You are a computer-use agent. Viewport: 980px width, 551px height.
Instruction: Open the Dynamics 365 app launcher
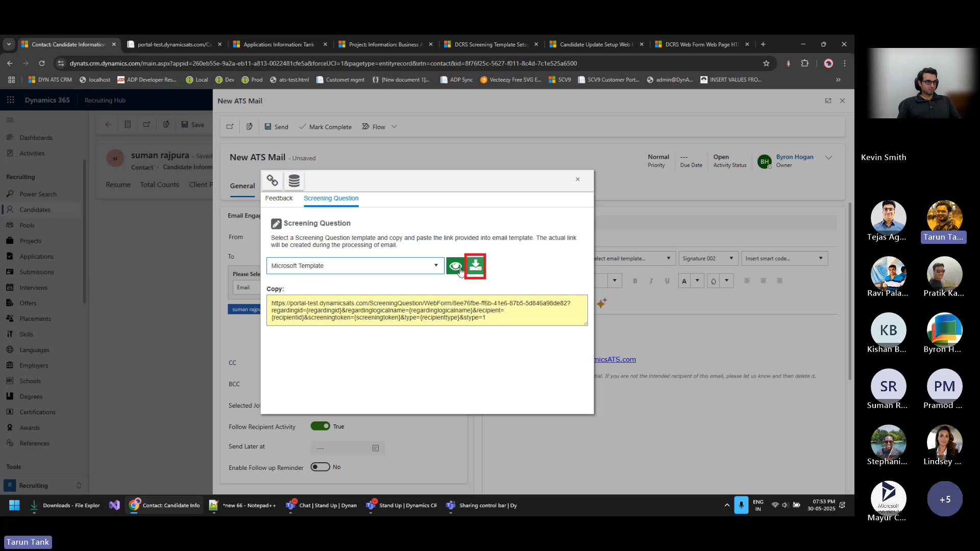click(10, 100)
